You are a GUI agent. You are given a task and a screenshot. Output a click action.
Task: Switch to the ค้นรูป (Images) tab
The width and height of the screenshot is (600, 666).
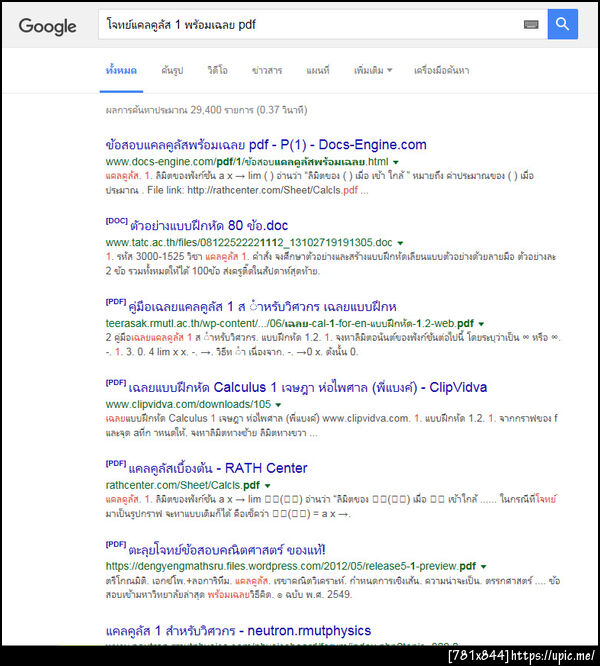point(172,71)
